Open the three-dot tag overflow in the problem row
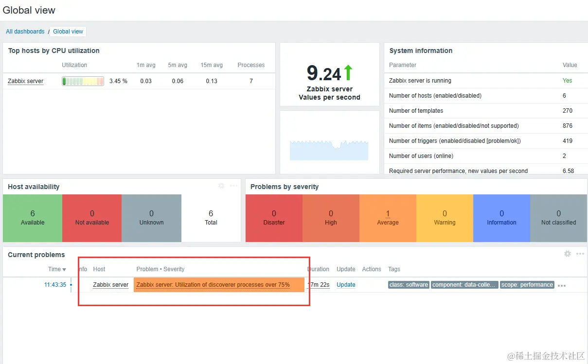The image size is (588, 364). point(562,286)
